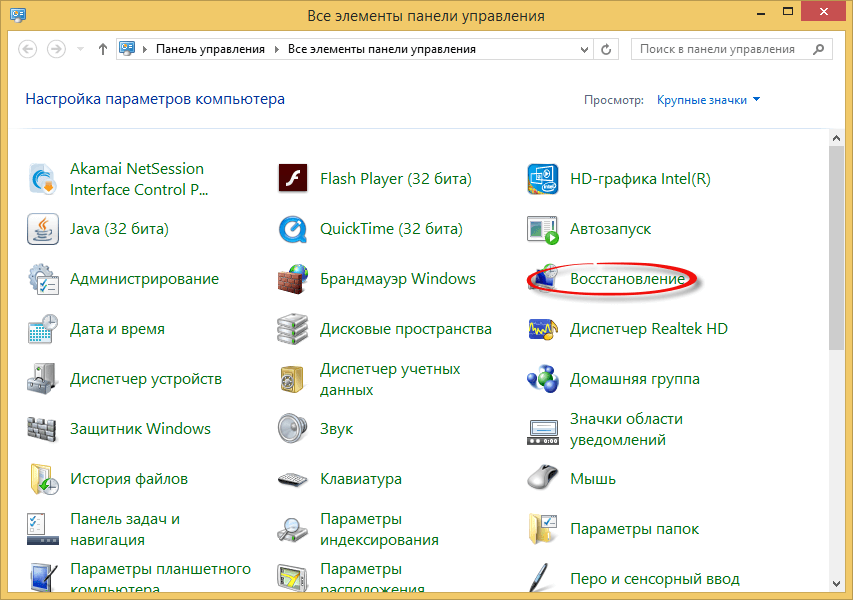Screen dimensions: 853x600
Task: Click the vertical scrollbar thumb
Action: click(x=836, y=248)
